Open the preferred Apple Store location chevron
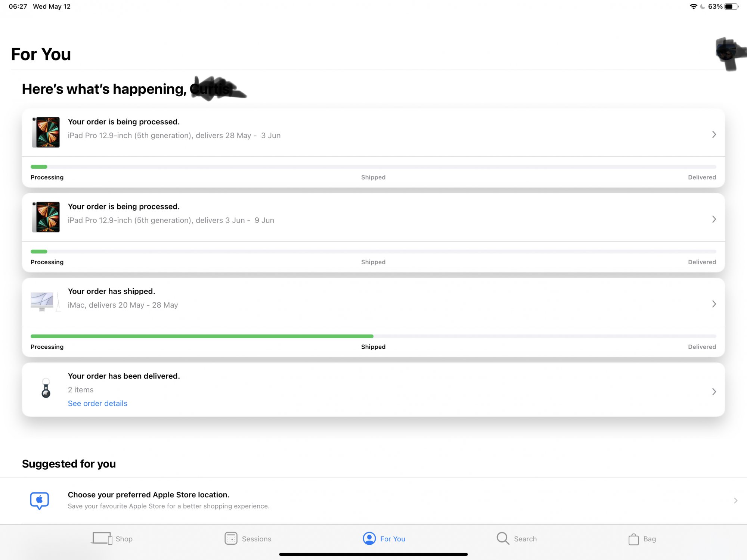Image resolution: width=747 pixels, height=560 pixels. point(735,501)
